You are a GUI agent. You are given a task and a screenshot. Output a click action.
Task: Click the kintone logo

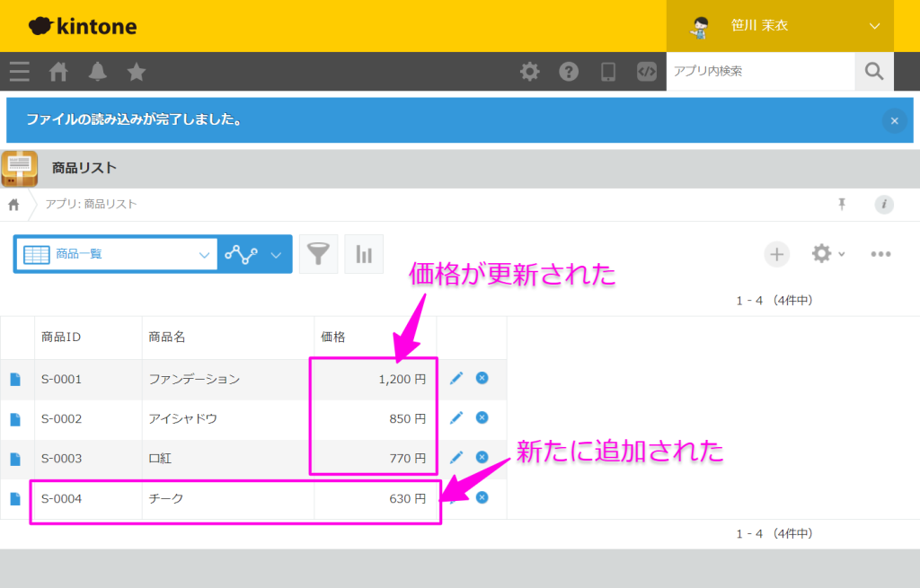point(83,26)
